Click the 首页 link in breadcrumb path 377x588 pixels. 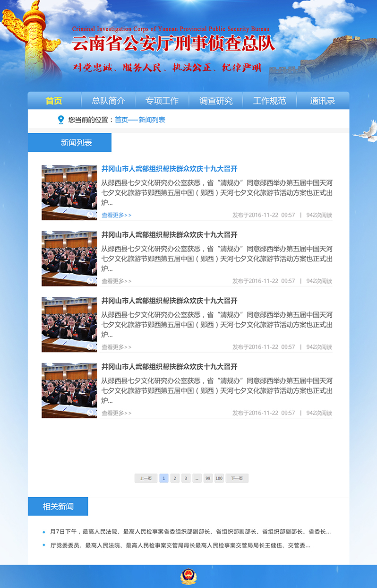[121, 120]
